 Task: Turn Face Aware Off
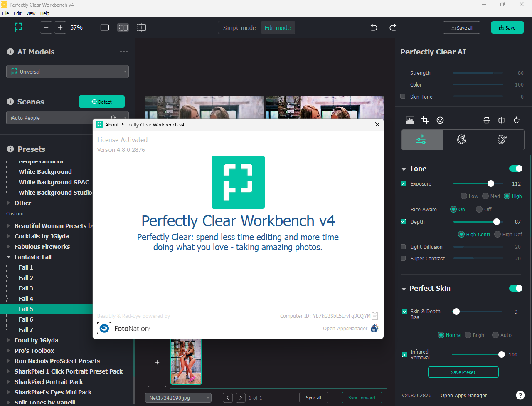[x=479, y=209]
